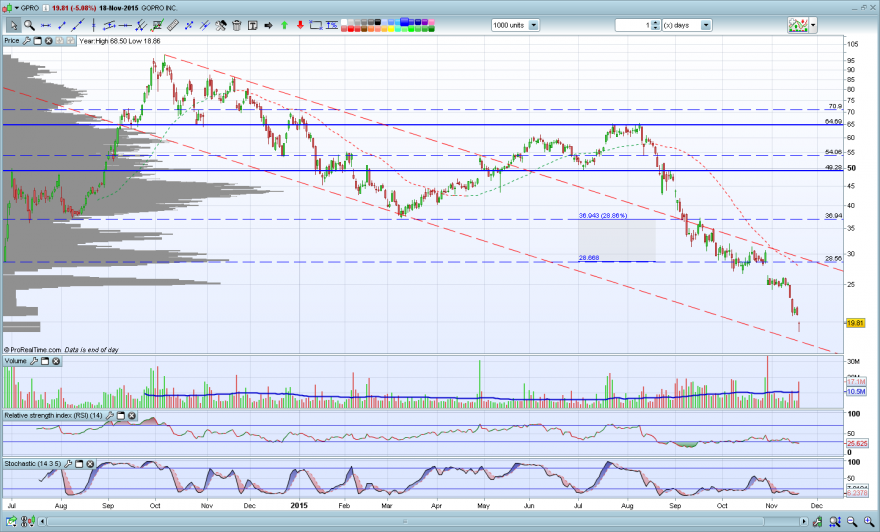
Task: Pick the ruler measurement tool
Action: [173, 25]
